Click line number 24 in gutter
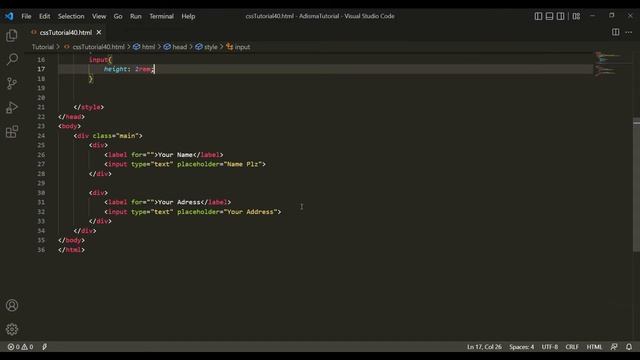This screenshot has height=360, width=640. [x=41, y=136]
